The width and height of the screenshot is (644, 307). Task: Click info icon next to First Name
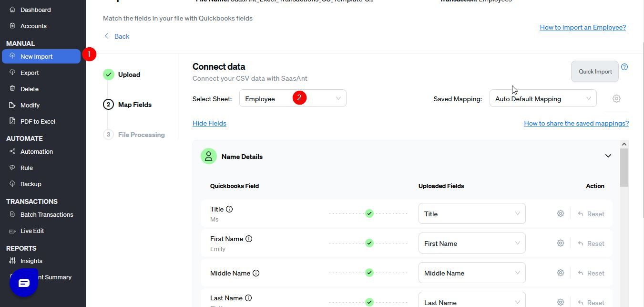point(249,239)
